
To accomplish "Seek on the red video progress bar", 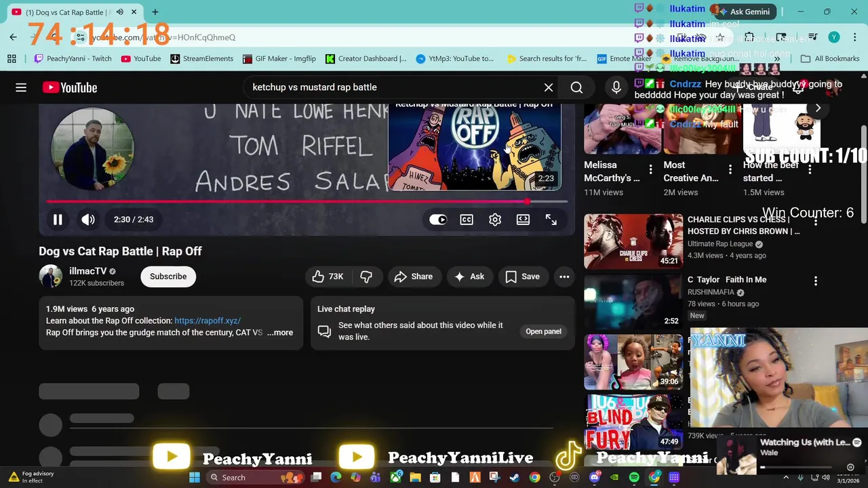I will [307, 201].
